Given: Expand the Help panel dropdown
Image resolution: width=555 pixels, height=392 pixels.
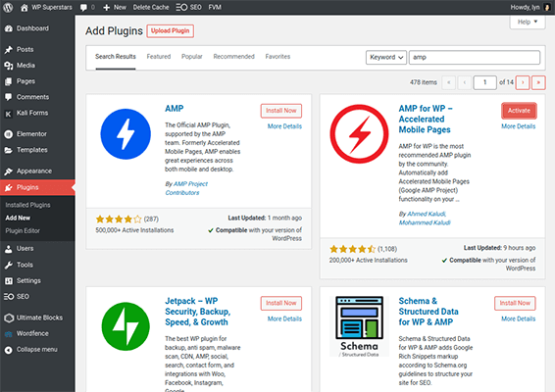Looking at the screenshot, I should click(x=528, y=22).
